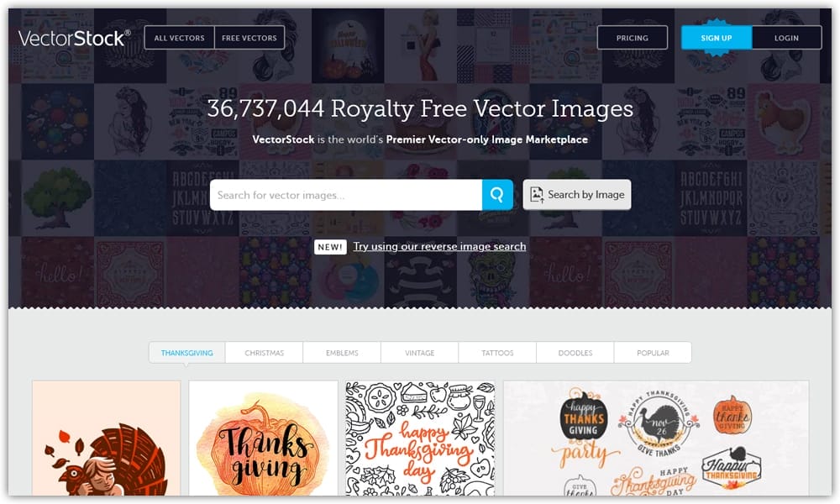The image size is (840, 504).
Task: Select the Thanksgiving tab
Action: (187, 353)
